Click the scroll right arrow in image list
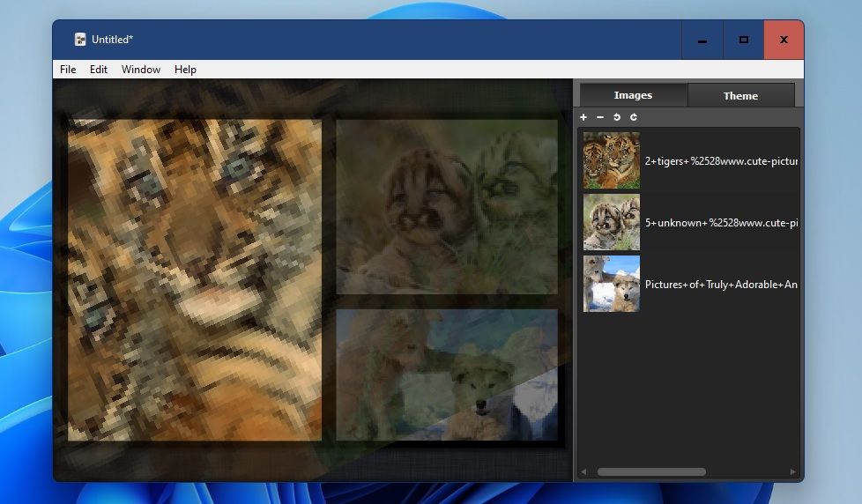 pos(792,471)
